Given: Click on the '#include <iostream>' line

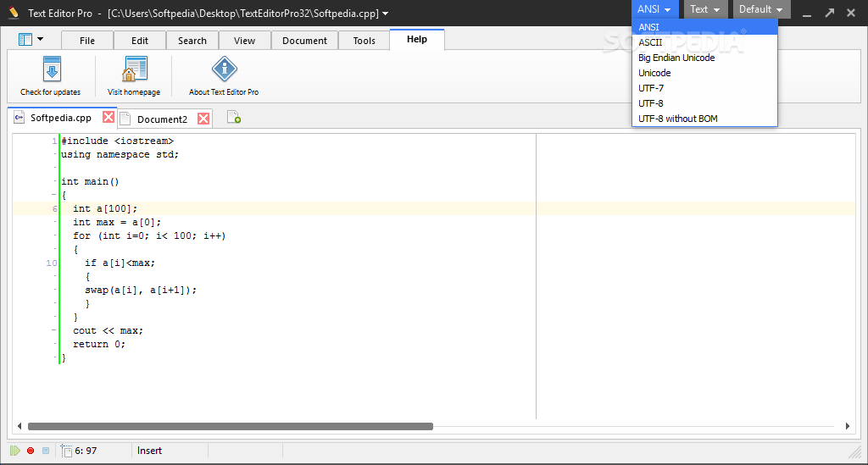Looking at the screenshot, I should point(117,141).
